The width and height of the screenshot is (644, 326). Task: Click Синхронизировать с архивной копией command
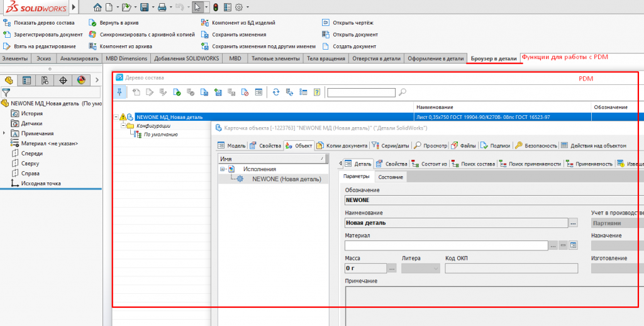tap(142, 35)
